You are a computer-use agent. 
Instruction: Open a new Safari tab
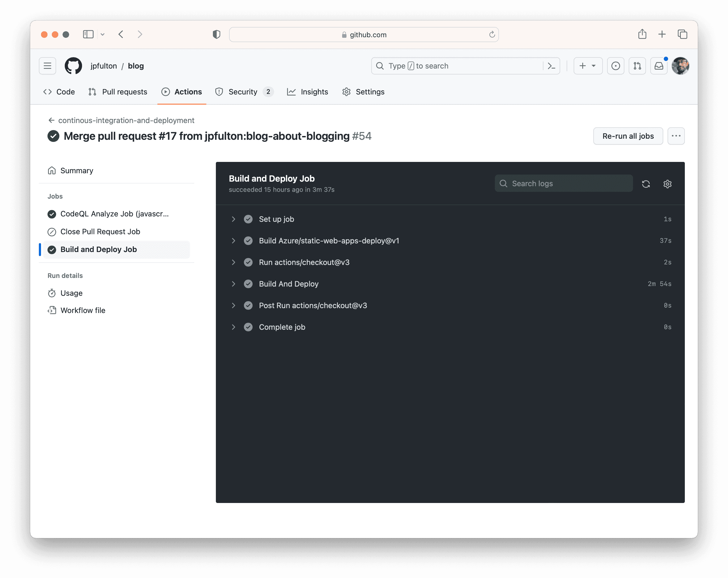(x=662, y=34)
